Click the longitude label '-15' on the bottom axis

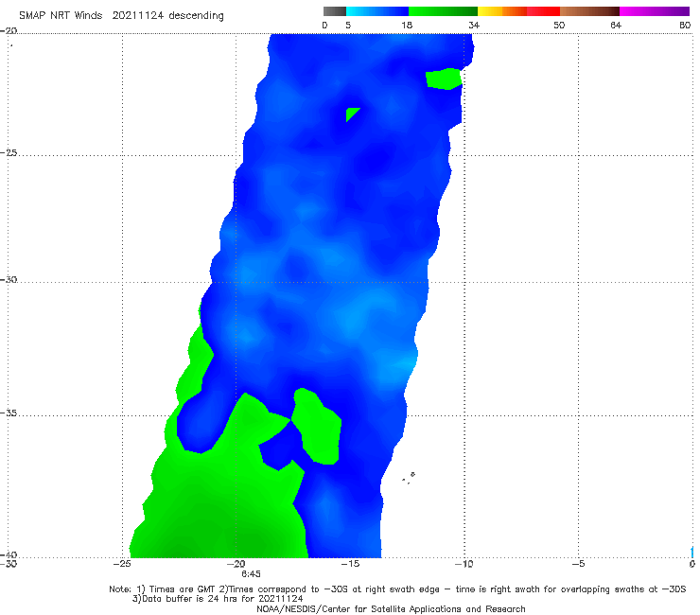350,564
